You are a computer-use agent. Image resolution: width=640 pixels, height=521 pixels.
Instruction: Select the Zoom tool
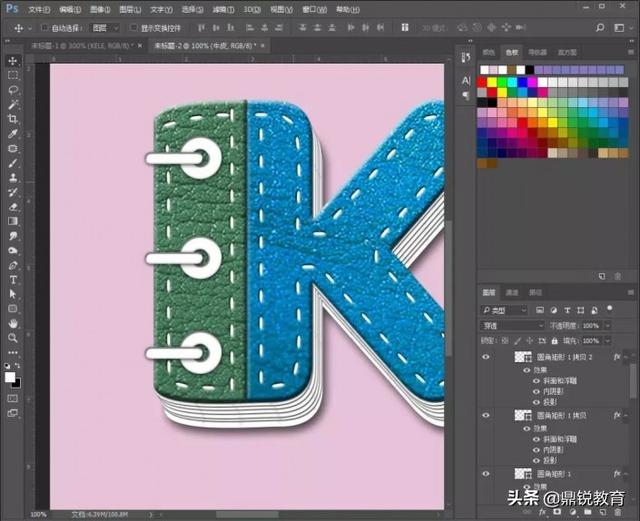[x=13, y=338]
